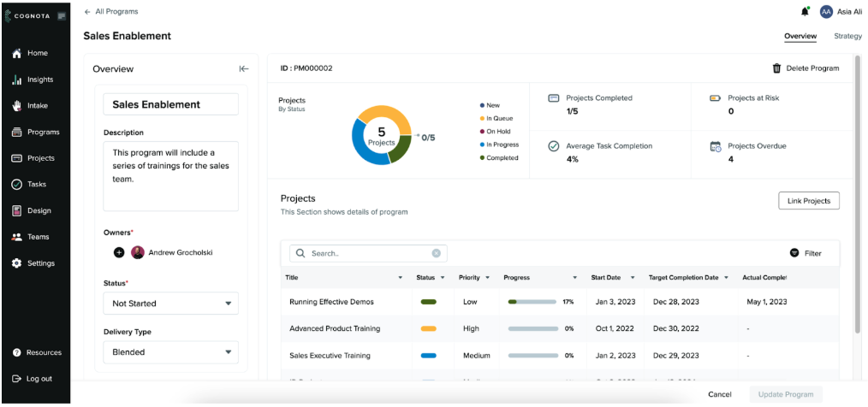Open the Title column sort dropdown
The width and height of the screenshot is (868, 407).
coord(401,278)
